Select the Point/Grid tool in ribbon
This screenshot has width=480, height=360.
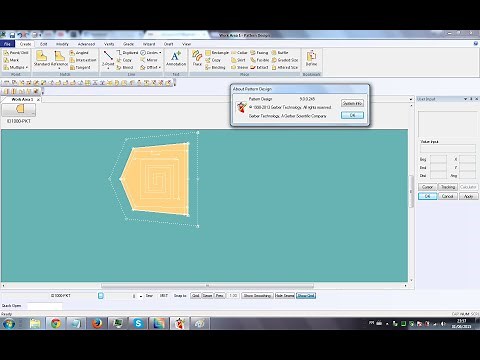click(16, 53)
